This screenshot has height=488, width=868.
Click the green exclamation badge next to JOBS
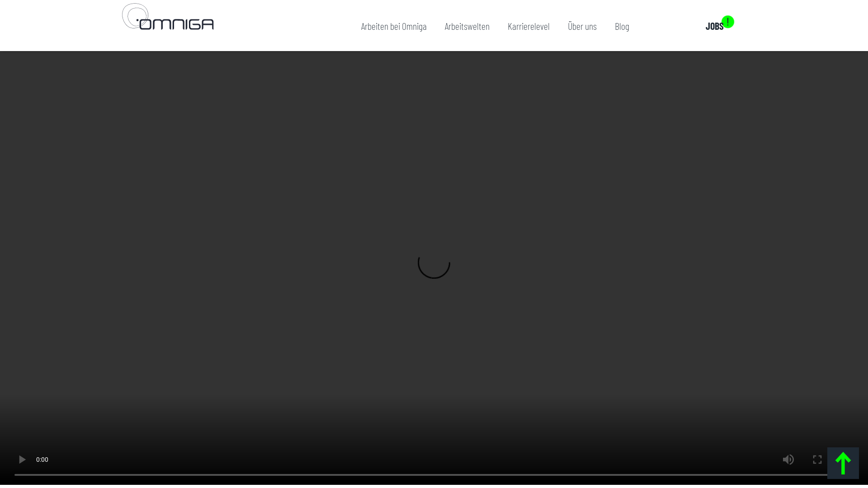point(728,21)
